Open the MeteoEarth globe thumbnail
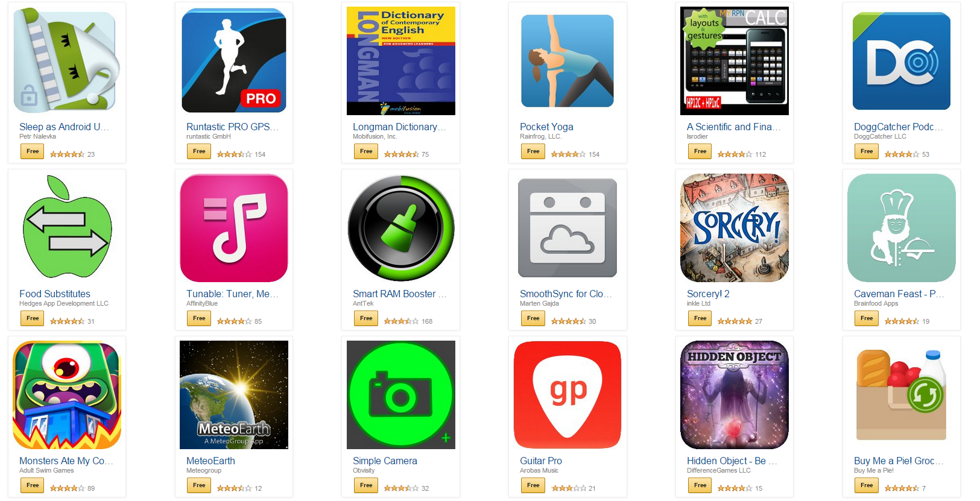This screenshot has height=501, width=980. 234,395
